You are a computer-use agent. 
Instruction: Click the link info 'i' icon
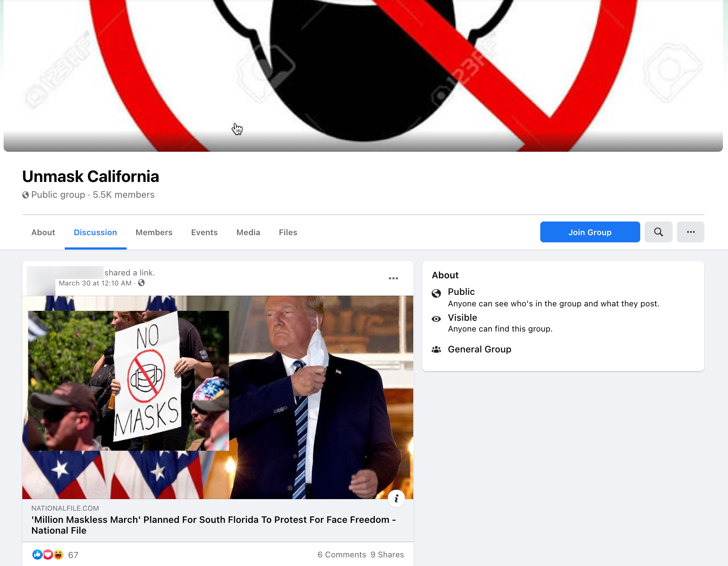point(396,498)
